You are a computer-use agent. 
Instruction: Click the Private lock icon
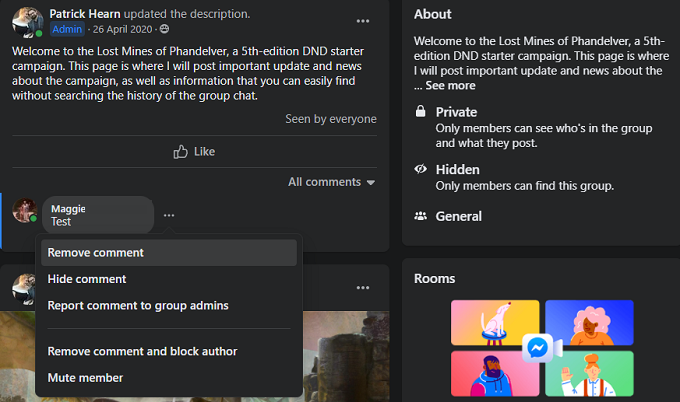pos(421,113)
